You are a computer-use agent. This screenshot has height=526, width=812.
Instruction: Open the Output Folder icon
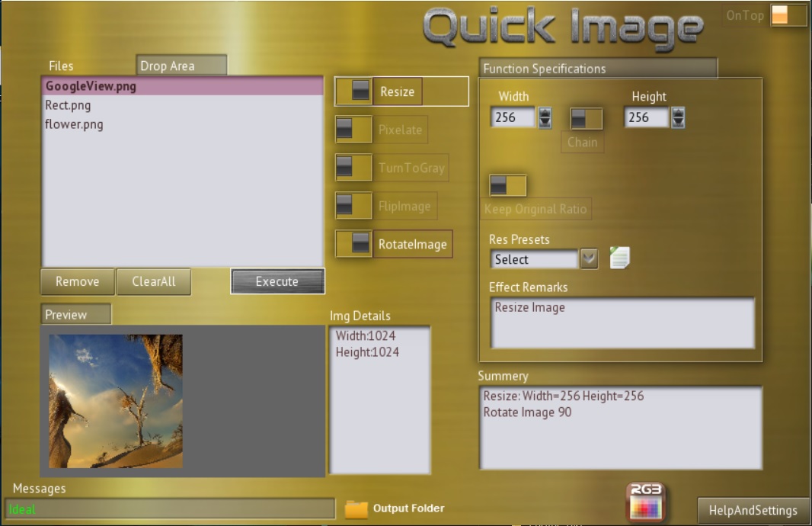click(x=355, y=508)
